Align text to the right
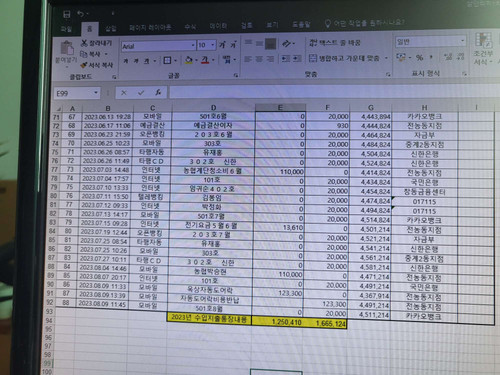This screenshot has width=500, height=375. click(270, 59)
